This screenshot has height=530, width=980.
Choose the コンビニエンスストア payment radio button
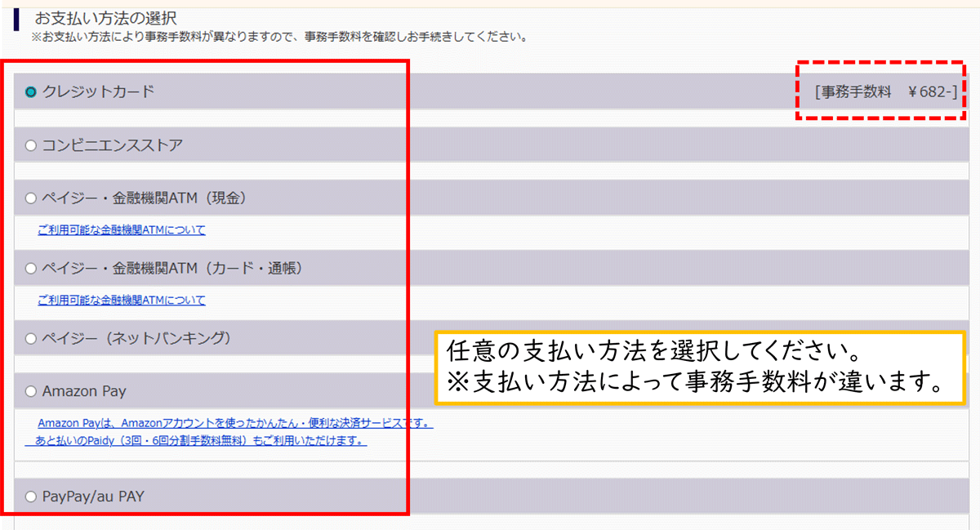tap(31, 146)
